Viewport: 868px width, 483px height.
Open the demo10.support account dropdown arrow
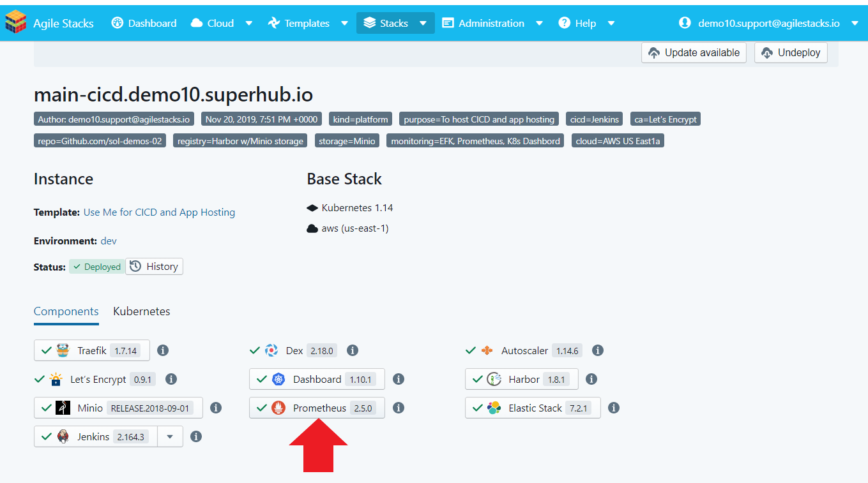pos(855,24)
